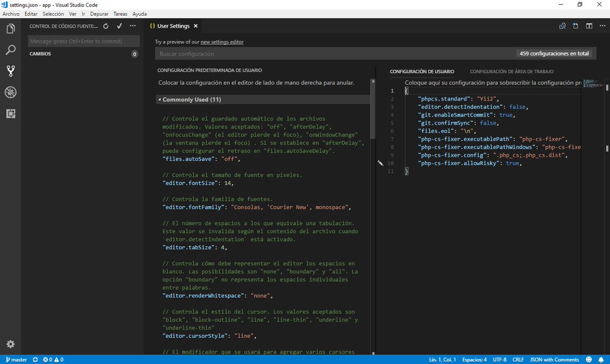Click the smiley feedback icon in status bar
This screenshot has width=610, height=364.
coord(588,359)
